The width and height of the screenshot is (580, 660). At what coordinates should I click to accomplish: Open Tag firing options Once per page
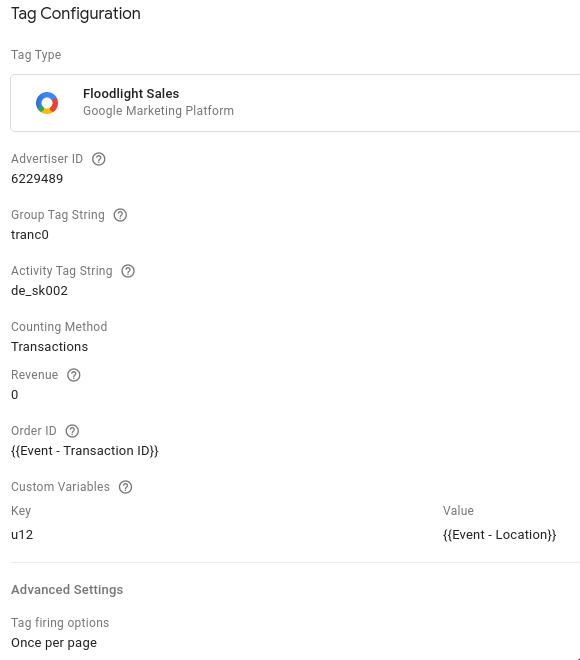tap(54, 643)
